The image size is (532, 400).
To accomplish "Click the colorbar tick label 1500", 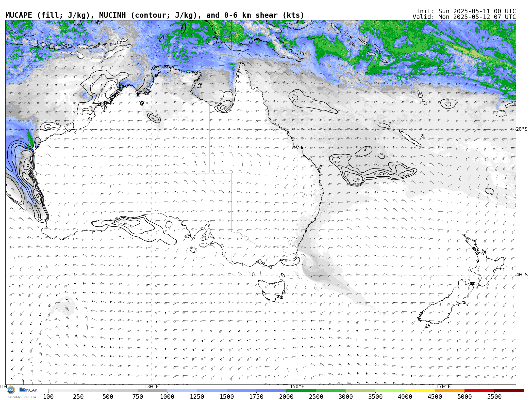I will point(227,397).
